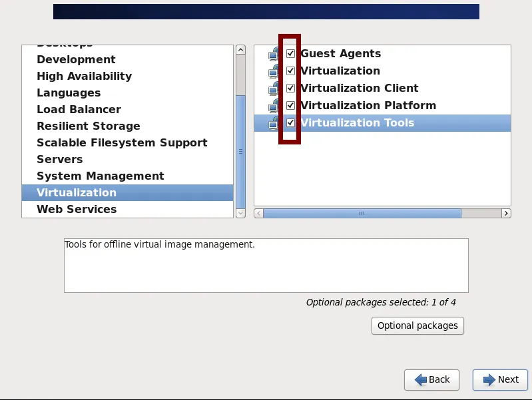The image size is (532, 400).
Task: Uncheck the Guest Agents checkbox
Action: (x=290, y=53)
